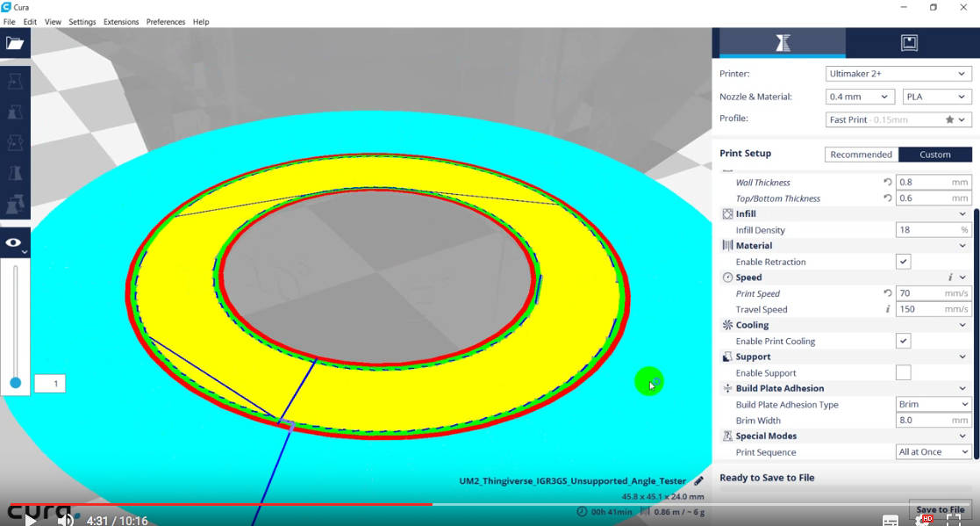
Task: Open the Extensions menu
Action: [x=121, y=22]
